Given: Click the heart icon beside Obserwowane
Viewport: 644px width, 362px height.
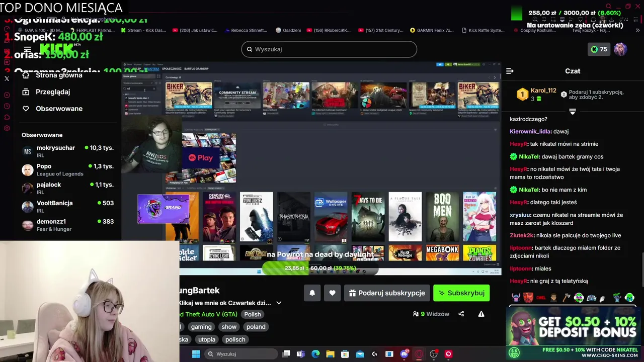Looking at the screenshot, I should [26, 109].
